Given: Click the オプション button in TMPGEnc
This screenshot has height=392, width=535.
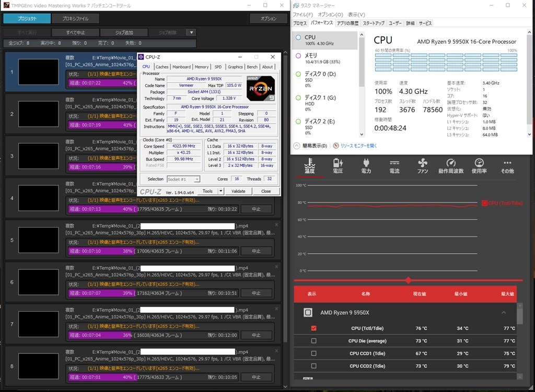Looking at the screenshot, I should [268, 18].
